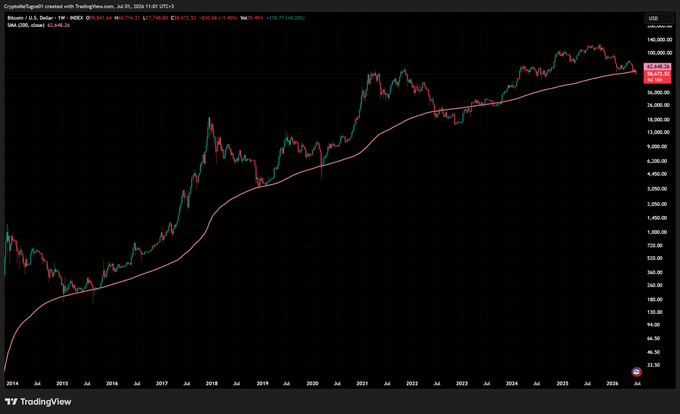The height and width of the screenshot is (414, 680).
Task: Click the +118.77 (+0.20%) legend value
Action: (x=285, y=18)
